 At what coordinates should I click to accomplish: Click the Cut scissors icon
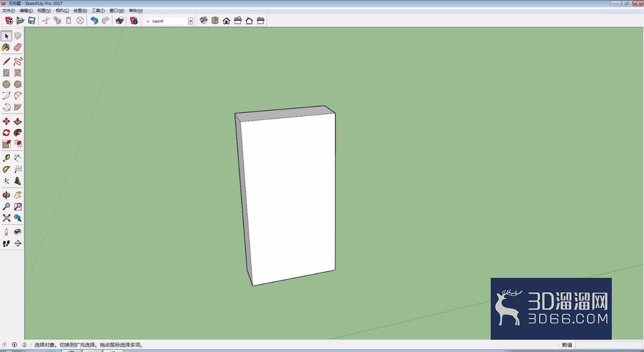click(46, 21)
